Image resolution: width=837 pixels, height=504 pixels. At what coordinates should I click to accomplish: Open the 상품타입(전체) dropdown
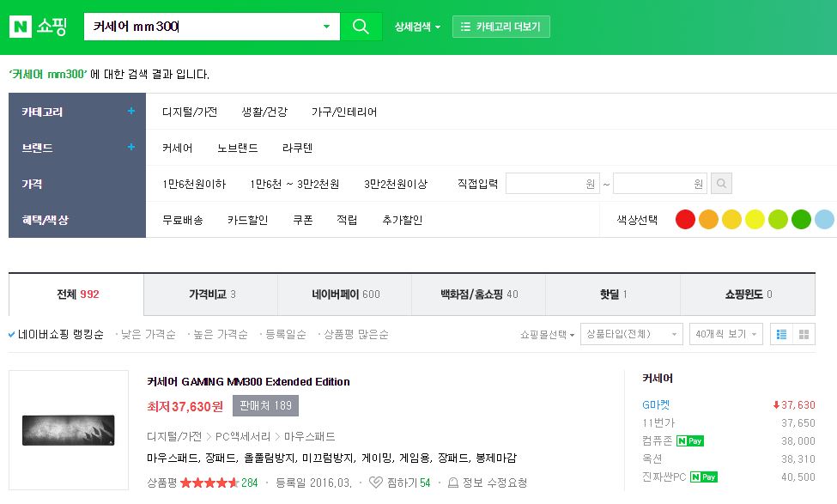pyautogui.click(x=632, y=334)
